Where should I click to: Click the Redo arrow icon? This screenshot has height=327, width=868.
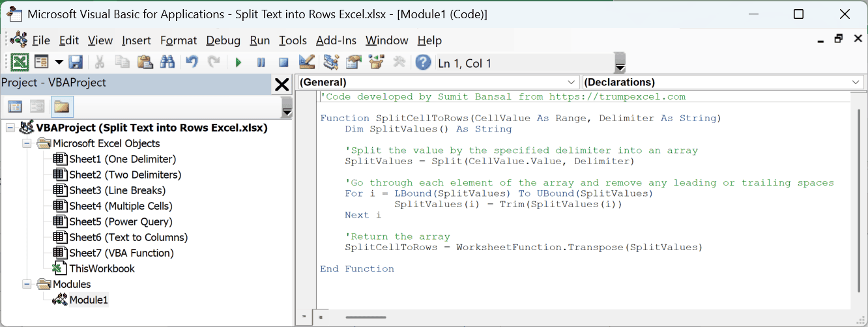pos(214,63)
